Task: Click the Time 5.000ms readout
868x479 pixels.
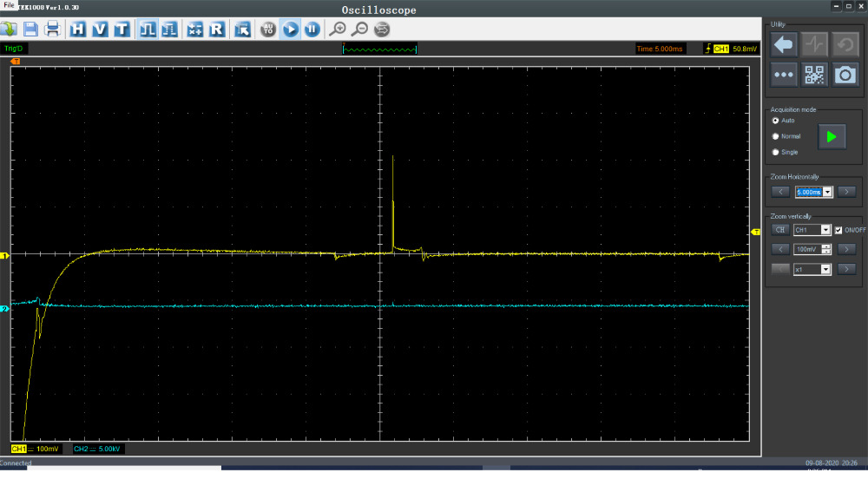Action: tap(660, 49)
